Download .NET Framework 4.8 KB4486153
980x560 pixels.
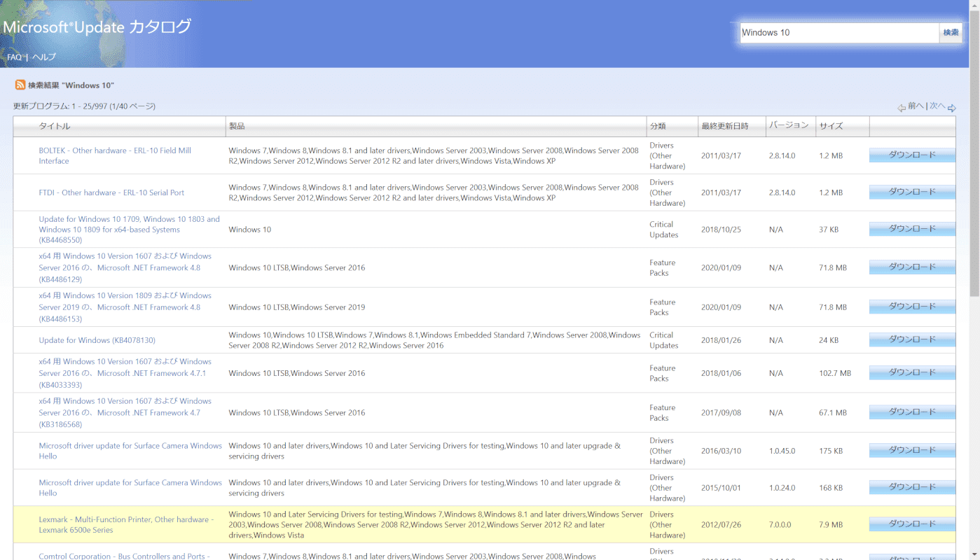click(912, 307)
